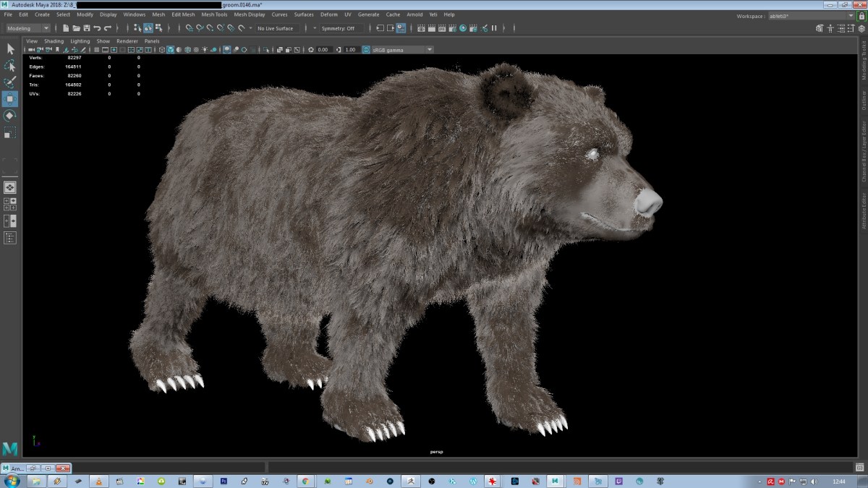This screenshot has height=488, width=868.
Task: Expand the Workspace dropdown
Action: coord(851,15)
